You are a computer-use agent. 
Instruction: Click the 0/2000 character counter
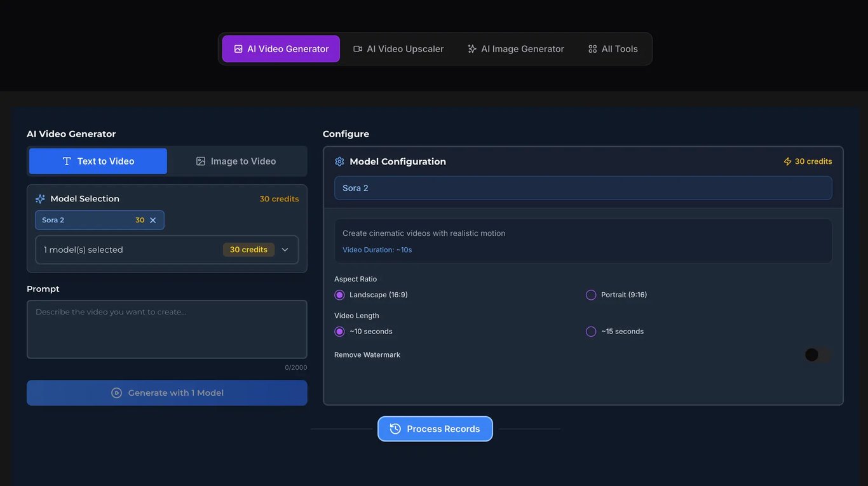coord(296,368)
